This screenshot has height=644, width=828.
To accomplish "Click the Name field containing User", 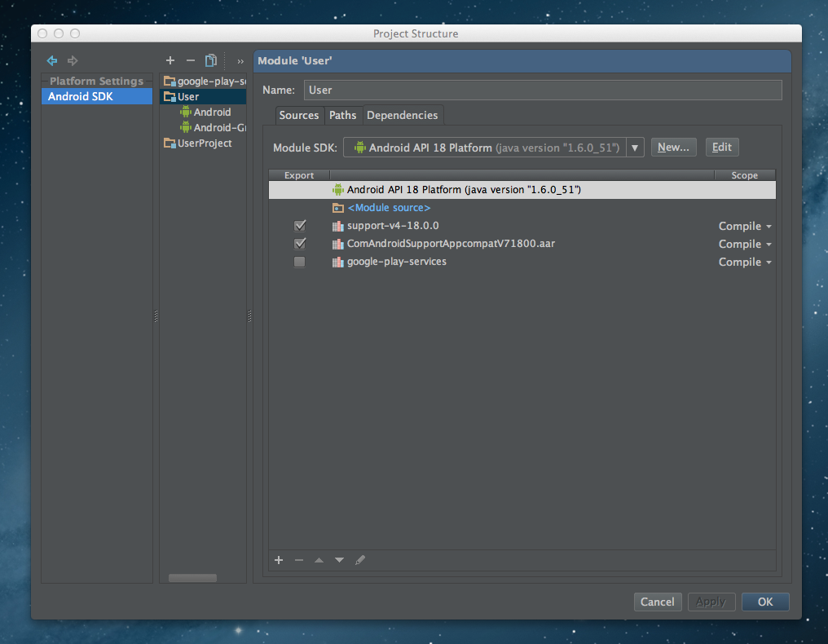I will tap(542, 90).
